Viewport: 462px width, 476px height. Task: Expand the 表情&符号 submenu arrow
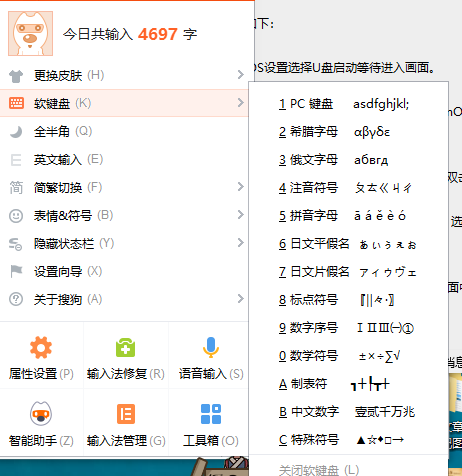[241, 215]
